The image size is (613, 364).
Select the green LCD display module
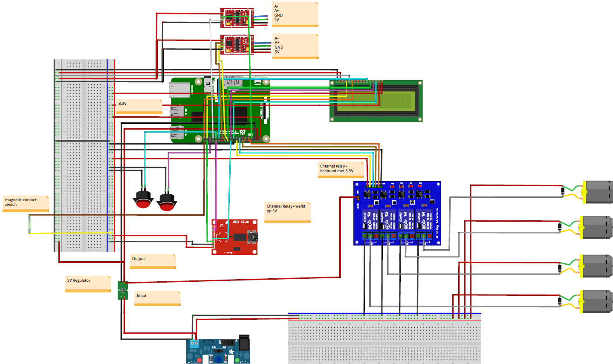pos(376,101)
